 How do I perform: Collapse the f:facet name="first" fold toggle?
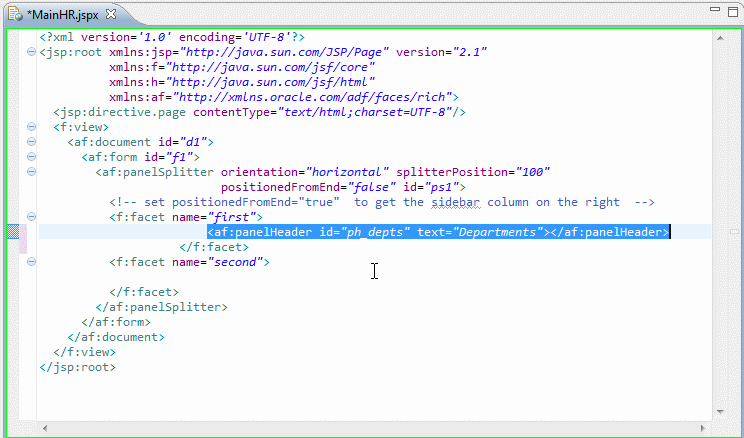click(x=31, y=216)
